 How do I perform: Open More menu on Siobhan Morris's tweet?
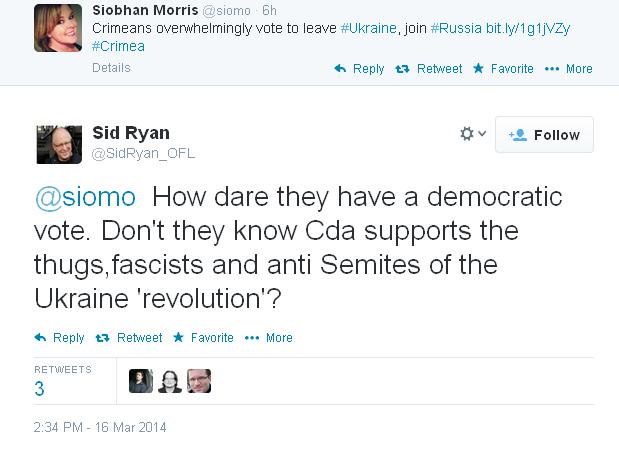[x=568, y=69]
